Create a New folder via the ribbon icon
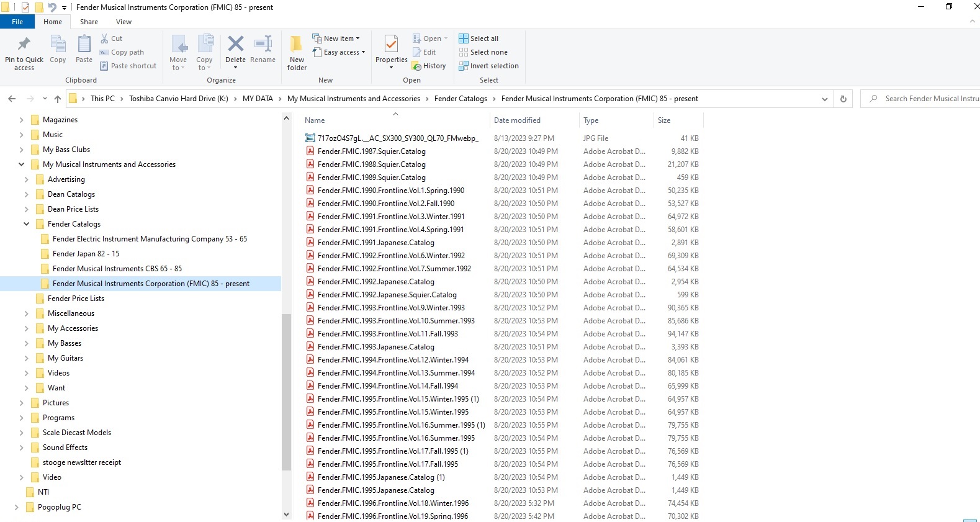 [x=297, y=44]
